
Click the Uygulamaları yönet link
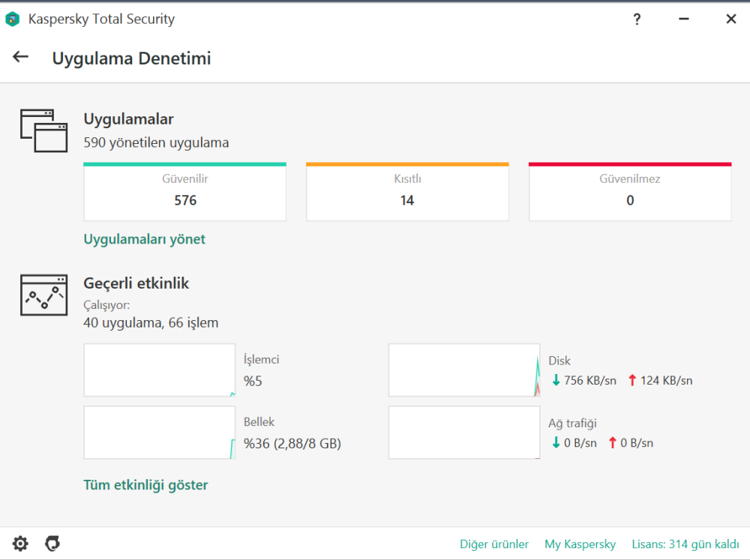[144, 239]
